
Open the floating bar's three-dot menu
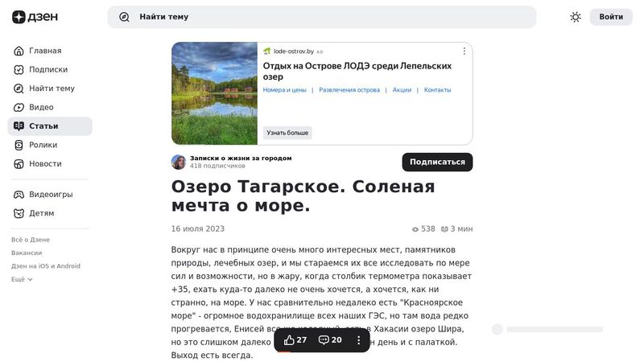pos(359,340)
